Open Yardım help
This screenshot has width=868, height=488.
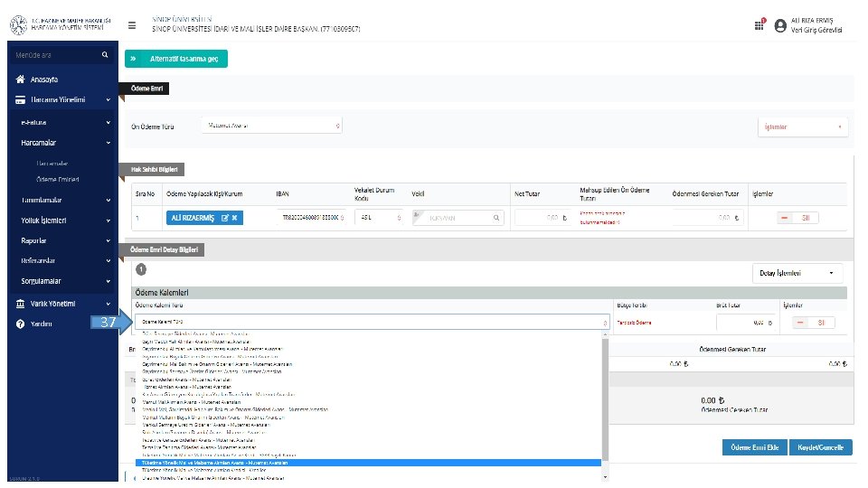(34, 324)
